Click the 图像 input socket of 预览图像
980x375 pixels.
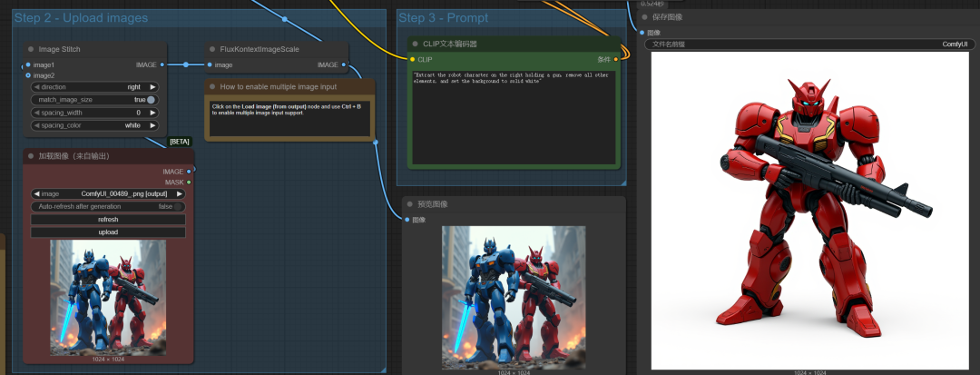(407, 220)
